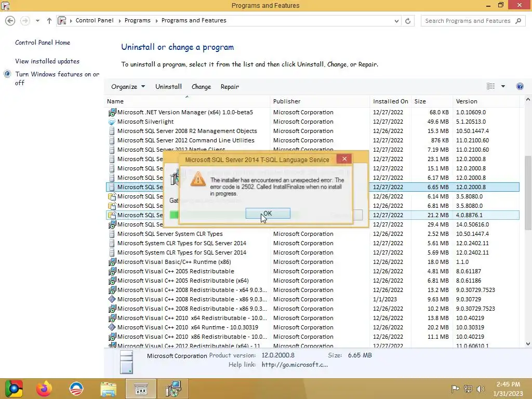The image size is (532, 399).
Task: Click the Programs and Features title bar icon
Action: [5, 5]
